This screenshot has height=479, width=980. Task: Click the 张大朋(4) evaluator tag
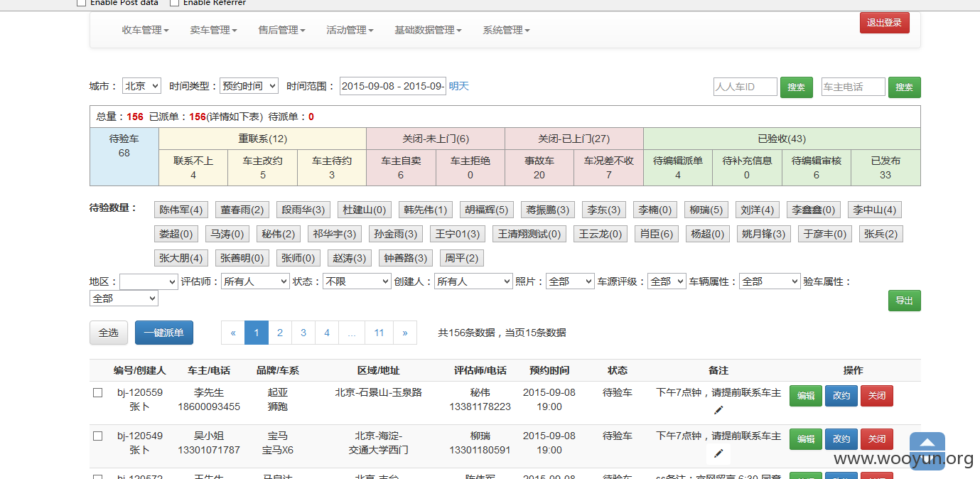181,258
